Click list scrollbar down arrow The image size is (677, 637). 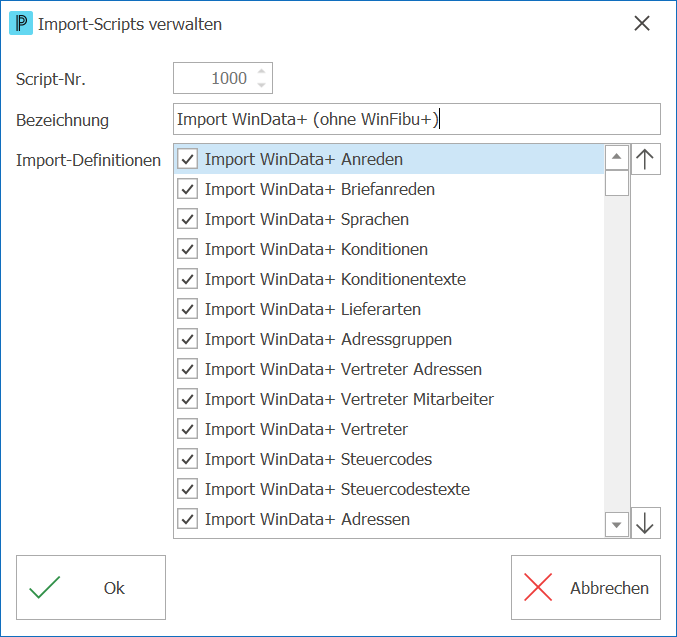point(617,525)
